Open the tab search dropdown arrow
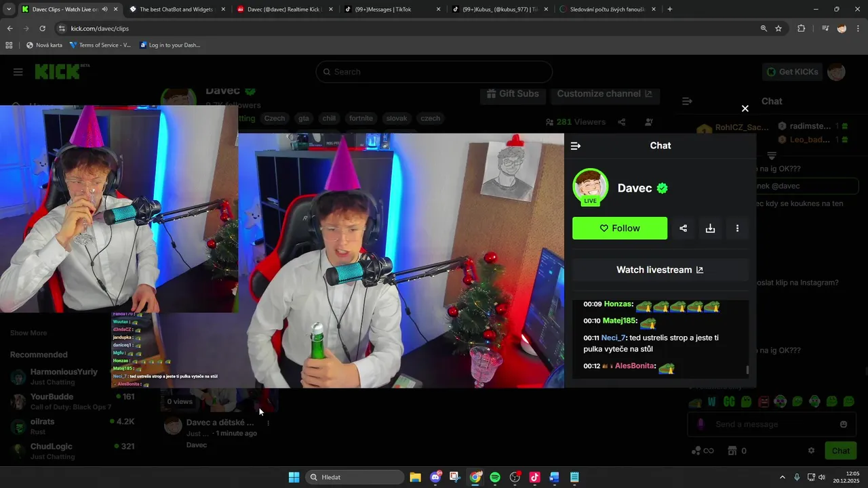868x488 pixels. [9, 9]
